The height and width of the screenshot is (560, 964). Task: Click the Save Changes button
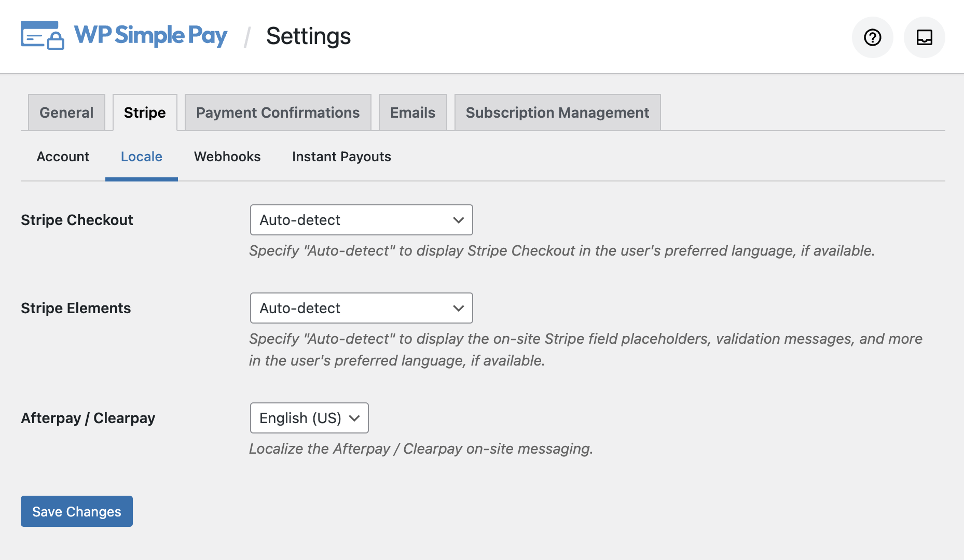coord(76,511)
